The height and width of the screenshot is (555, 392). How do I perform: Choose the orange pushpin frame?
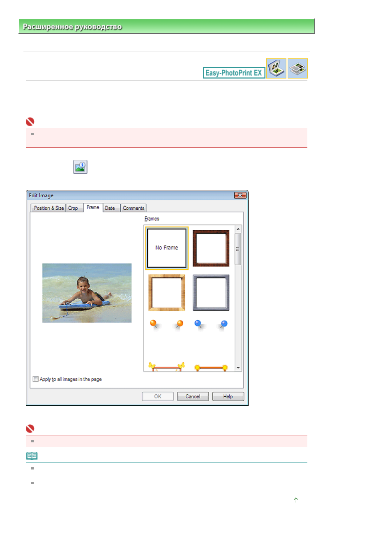pyautogui.click(x=167, y=325)
